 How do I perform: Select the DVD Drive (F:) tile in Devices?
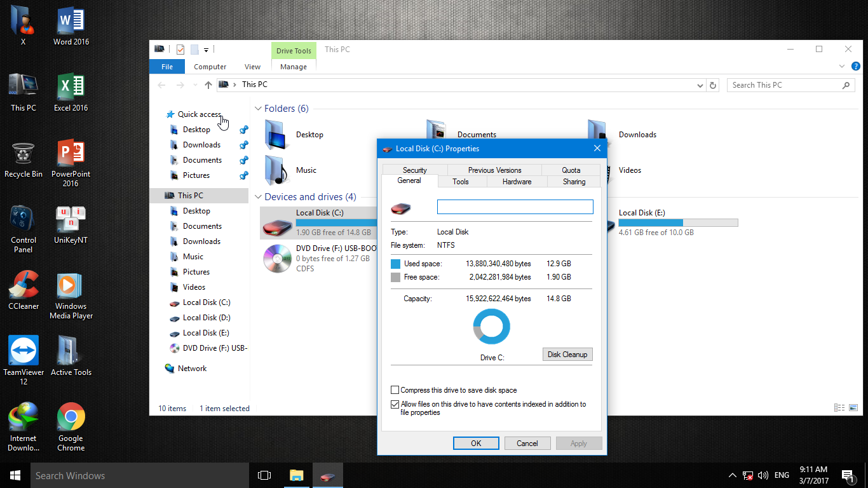tap(319, 258)
